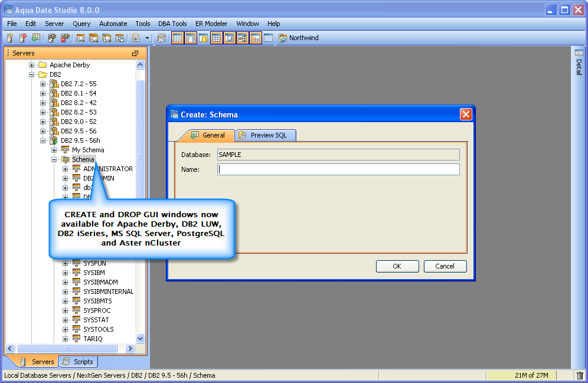Open the ER Modeler menu
The height and width of the screenshot is (383, 588).
211,24
